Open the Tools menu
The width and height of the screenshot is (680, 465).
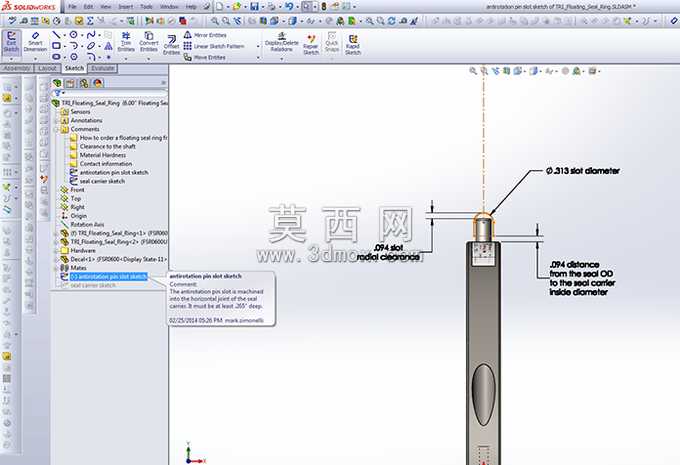pyautogui.click(x=146, y=7)
